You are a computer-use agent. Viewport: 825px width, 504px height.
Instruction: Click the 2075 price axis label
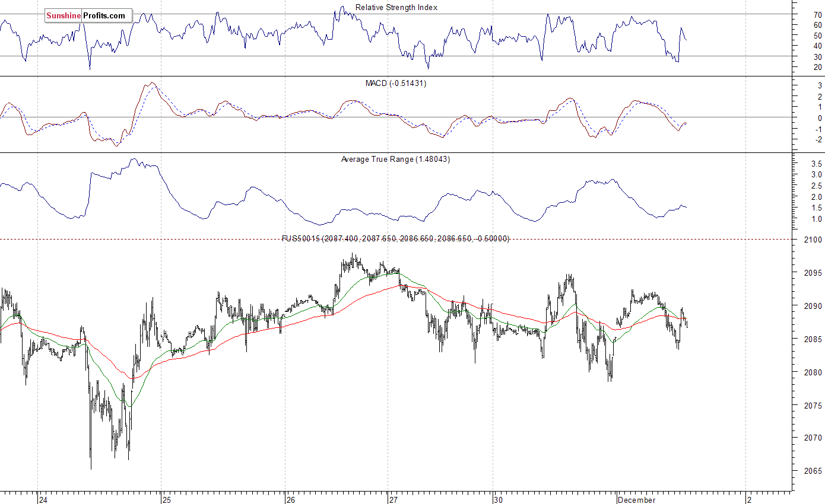pos(813,406)
